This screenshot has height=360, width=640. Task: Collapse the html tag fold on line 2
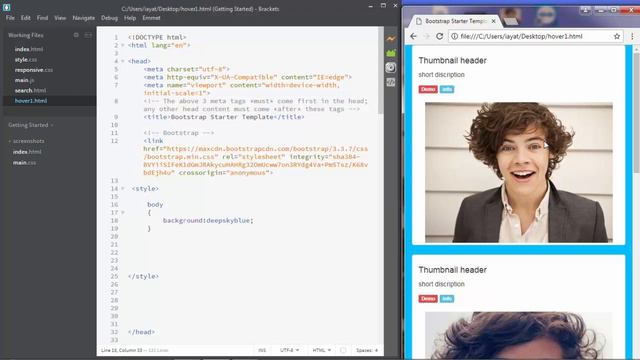click(x=122, y=45)
